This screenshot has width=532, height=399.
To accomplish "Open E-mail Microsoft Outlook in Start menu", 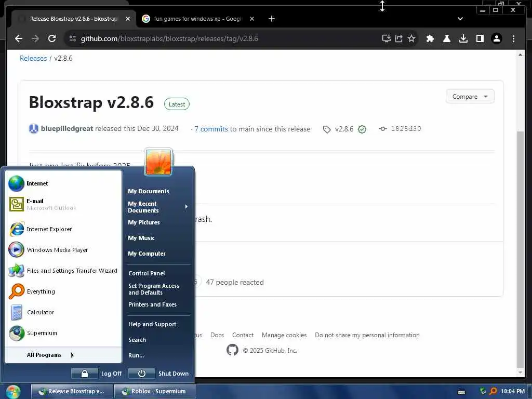I will [63, 204].
